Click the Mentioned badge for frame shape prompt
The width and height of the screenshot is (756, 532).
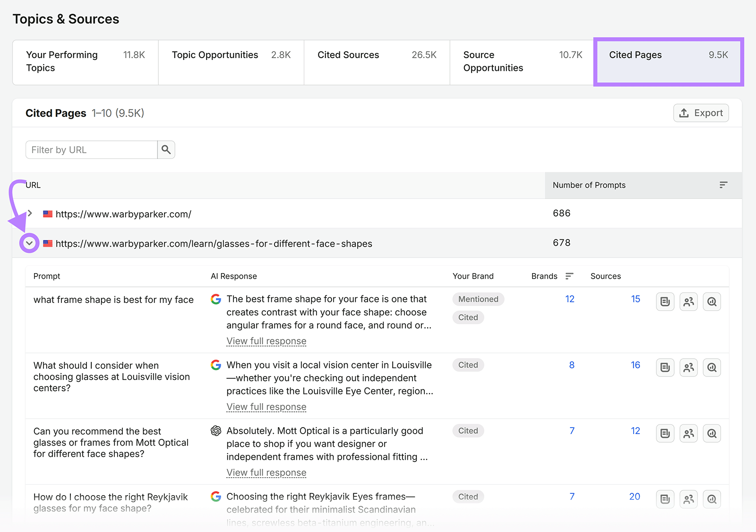(478, 299)
